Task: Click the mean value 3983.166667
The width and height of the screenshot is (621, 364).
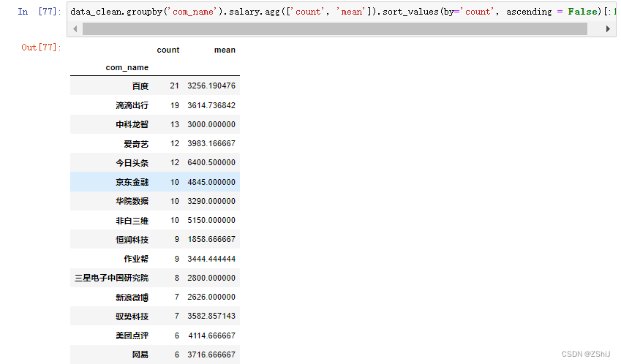Action: 211,143
